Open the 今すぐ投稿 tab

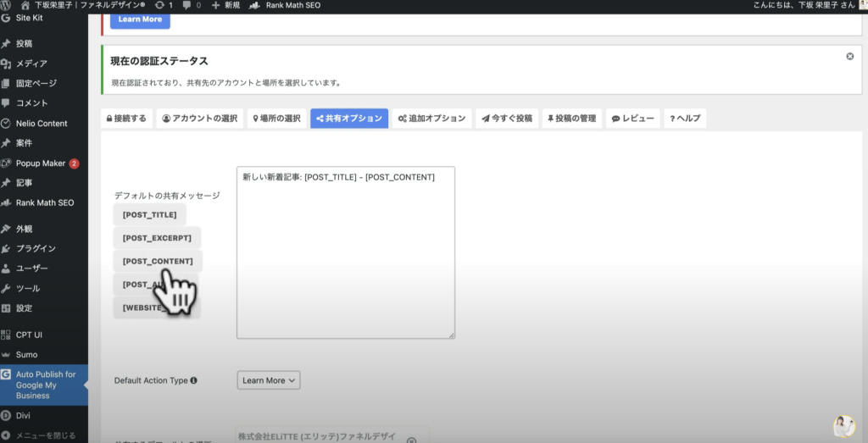pyautogui.click(x=507, y=119)
